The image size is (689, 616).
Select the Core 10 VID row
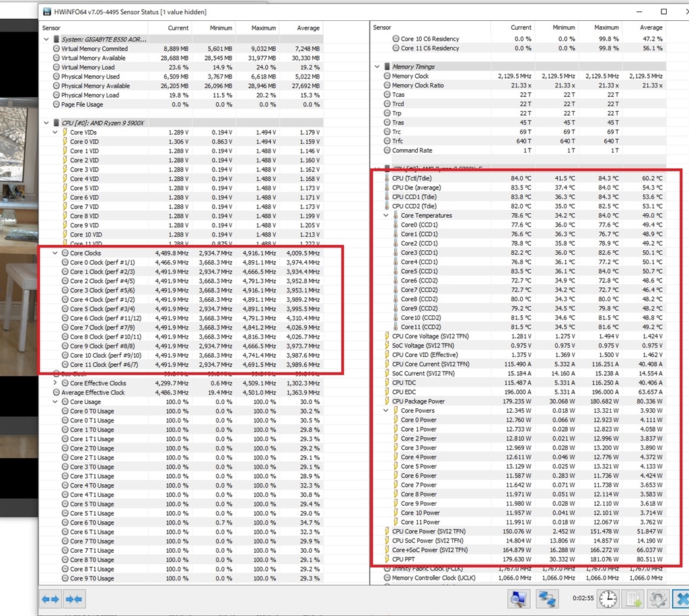pyautogui.click(x=181, y=235)
